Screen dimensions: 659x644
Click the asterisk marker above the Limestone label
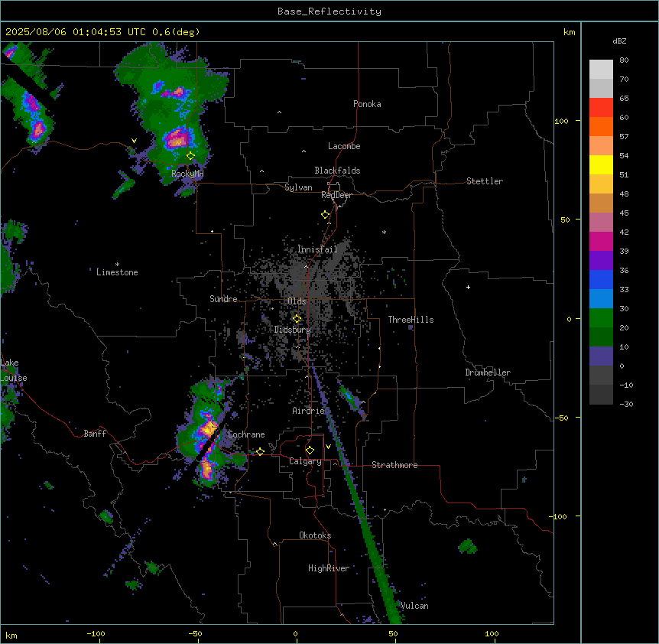tap(117, 265)
